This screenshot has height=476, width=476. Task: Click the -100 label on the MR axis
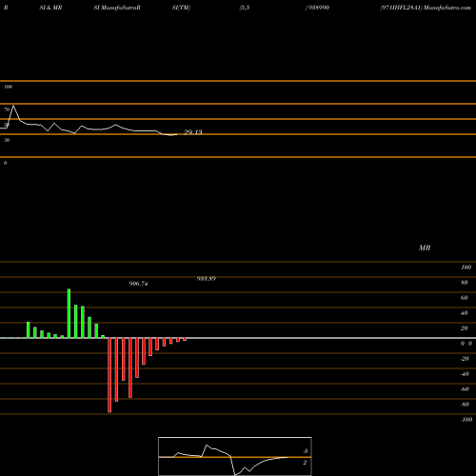[x=466, y=420]
